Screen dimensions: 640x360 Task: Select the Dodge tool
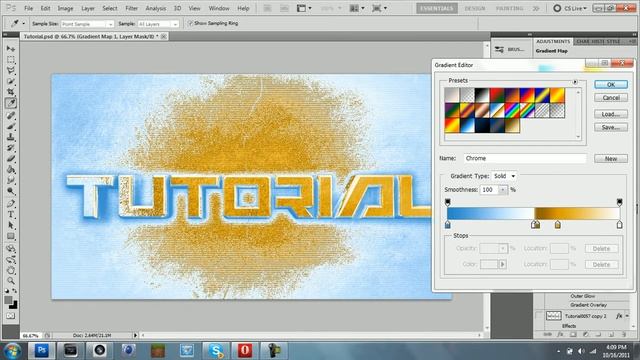[x=11, y=191]
